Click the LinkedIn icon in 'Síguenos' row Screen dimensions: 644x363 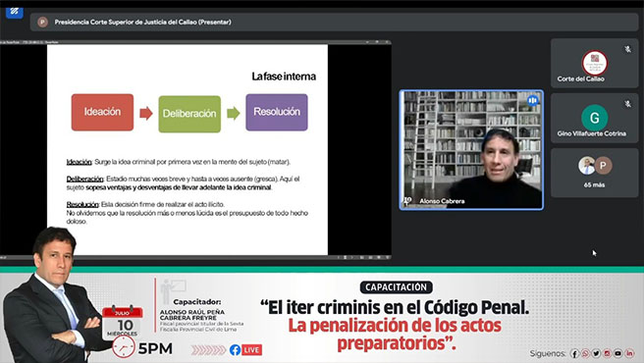pos(629,353)
